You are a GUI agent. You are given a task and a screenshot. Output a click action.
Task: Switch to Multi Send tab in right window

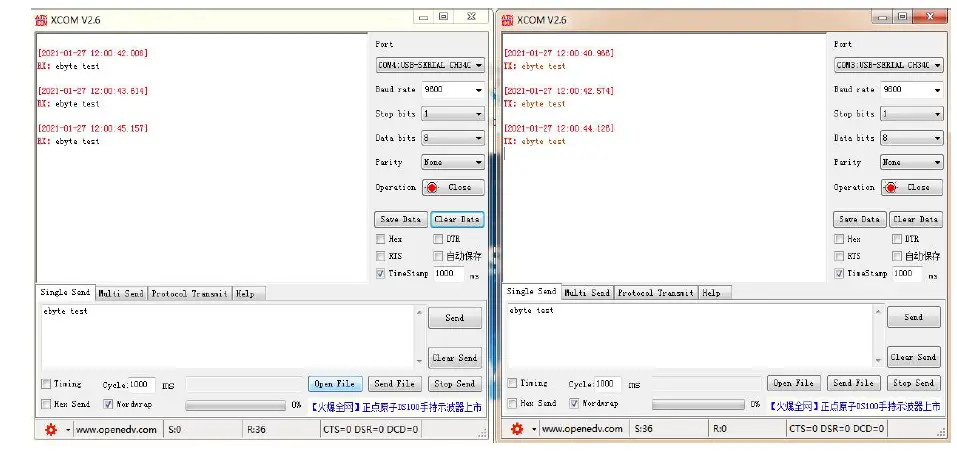[587, 293]
